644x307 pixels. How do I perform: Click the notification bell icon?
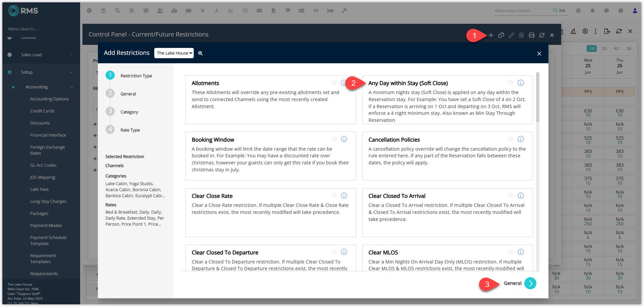coord(592,11)
